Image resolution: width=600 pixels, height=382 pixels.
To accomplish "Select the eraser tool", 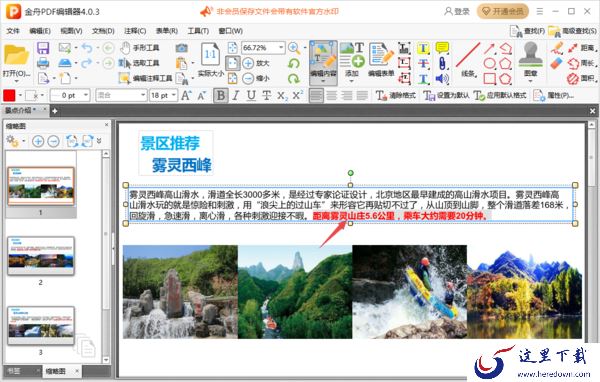I will [x=557, y=63].
